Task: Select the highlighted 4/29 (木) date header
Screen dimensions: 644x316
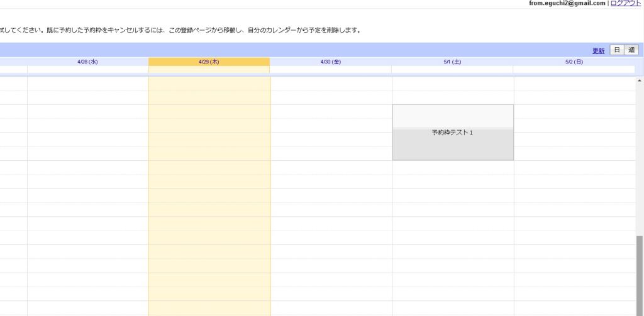Action: pyautogui.click(x=209, y=62)
